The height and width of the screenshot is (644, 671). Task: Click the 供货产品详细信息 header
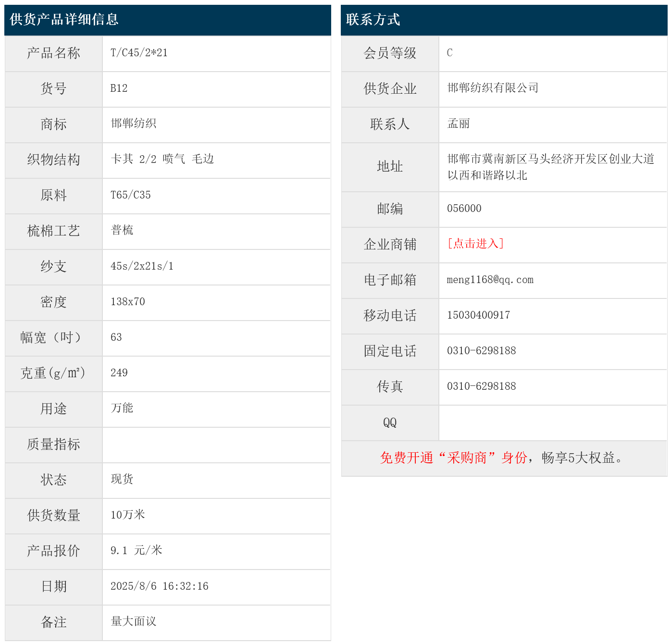[64, 20]
